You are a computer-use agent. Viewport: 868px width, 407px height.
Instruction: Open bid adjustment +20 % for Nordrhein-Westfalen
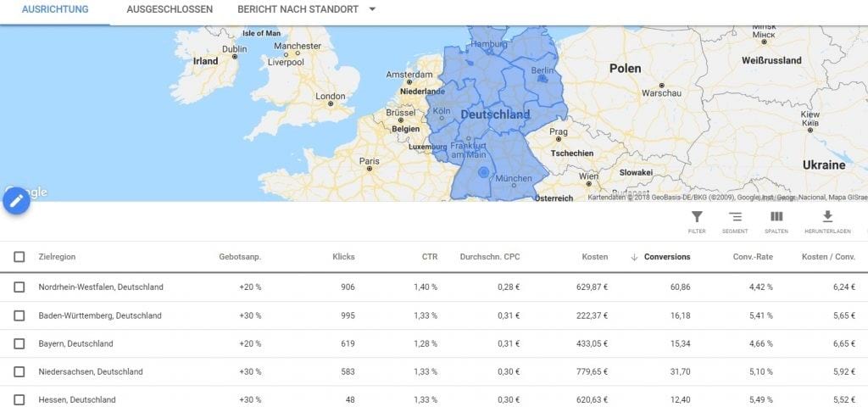pyautogui.click(x=246, y=287)
